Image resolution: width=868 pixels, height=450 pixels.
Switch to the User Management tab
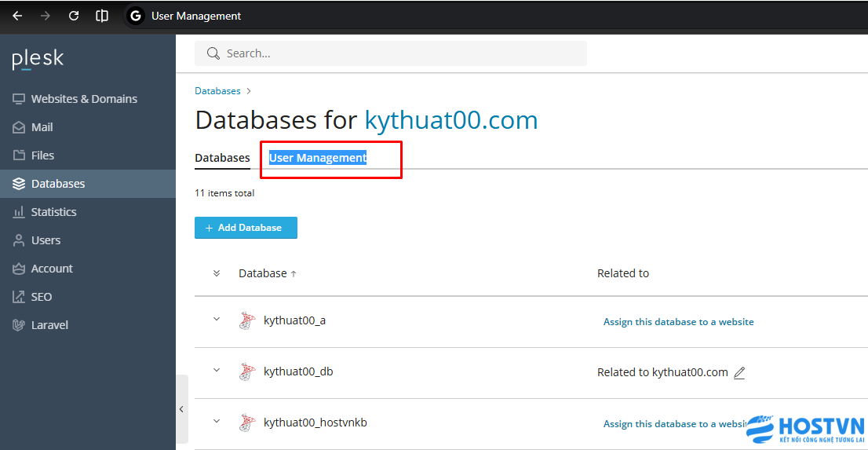click(x=318, y=158)
